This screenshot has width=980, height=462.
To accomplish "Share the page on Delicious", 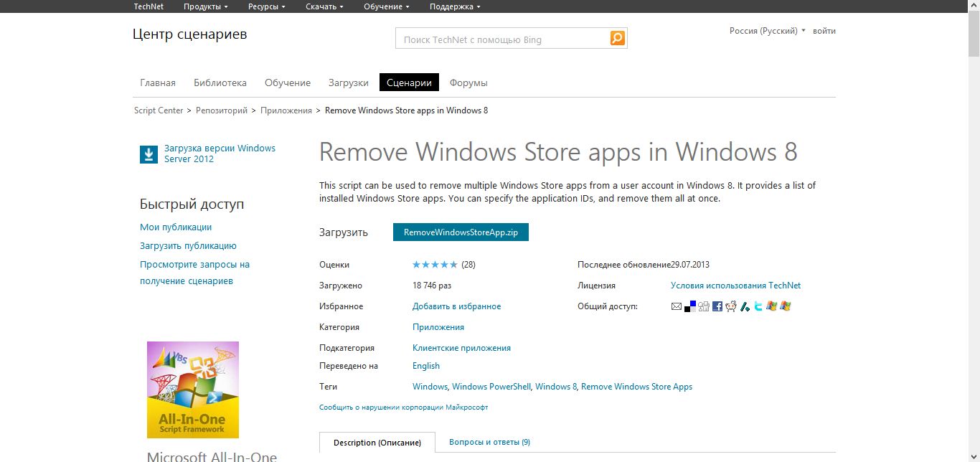I will 689,306.
